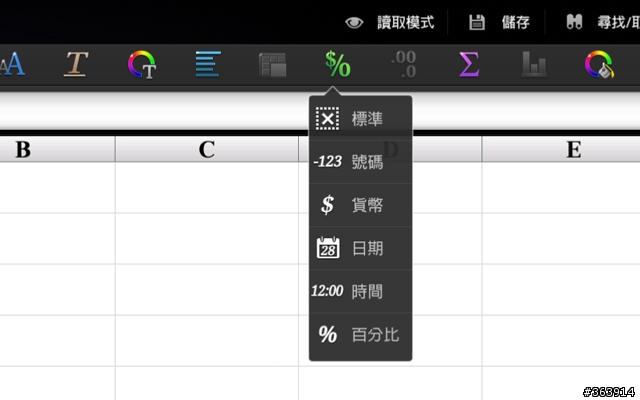Open the text alignment tool

pyautogui.click(x=208, y=64)
